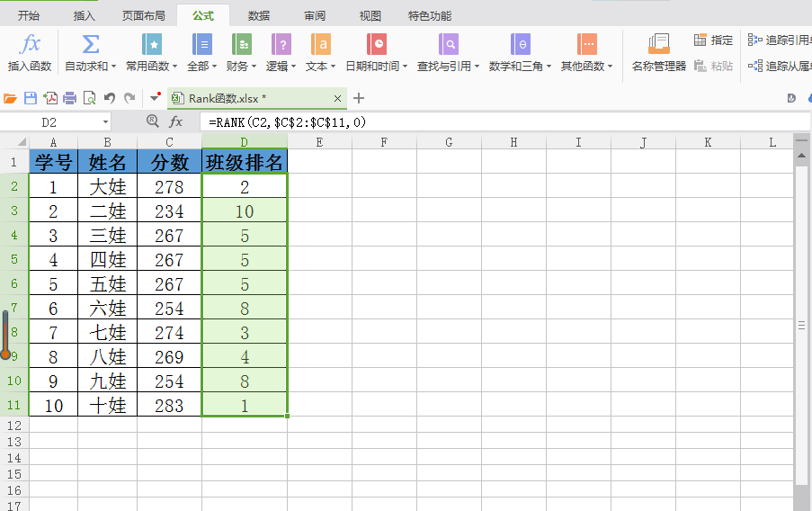Screen dimensions: 812x511
Task: Select the cell containing 十娃
Action: [x=108, y=405]
